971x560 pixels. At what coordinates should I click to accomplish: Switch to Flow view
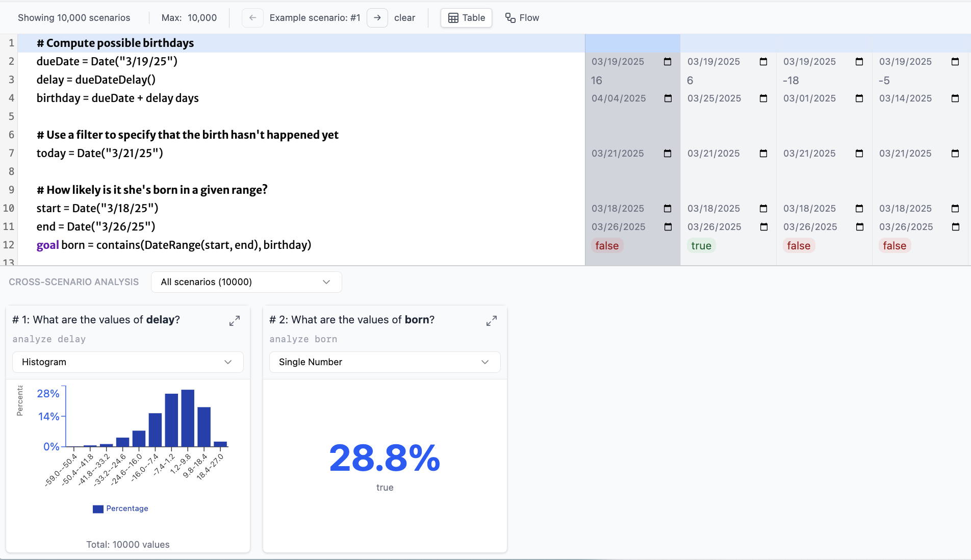coord(522,18)
